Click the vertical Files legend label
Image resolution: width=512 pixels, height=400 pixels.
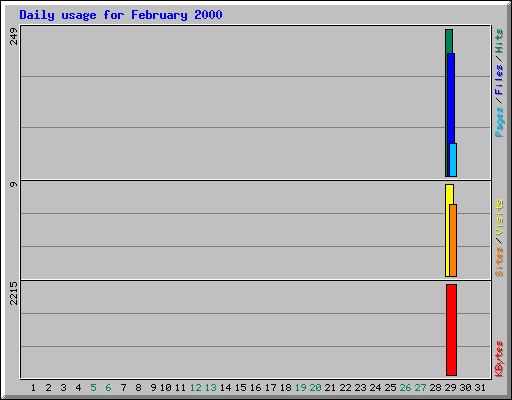pos(499,79)
